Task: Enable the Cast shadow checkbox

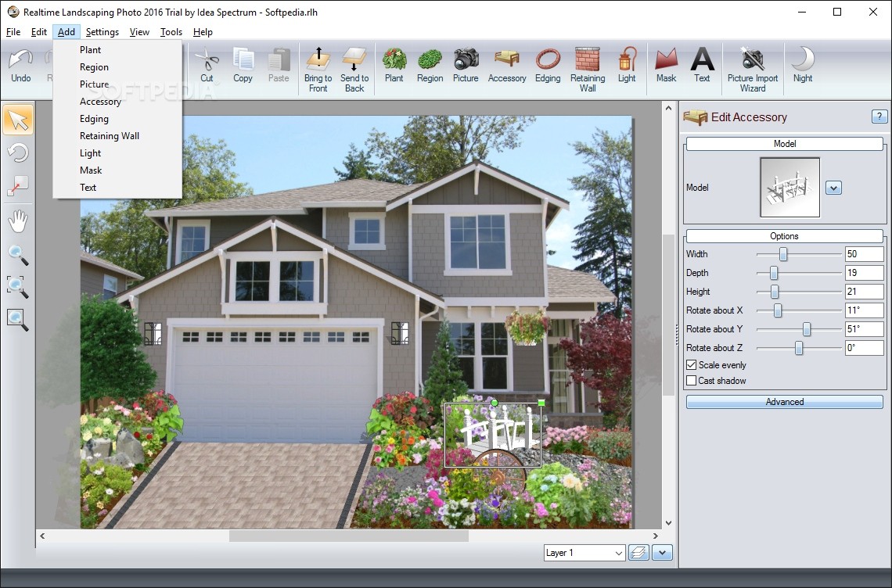Action: pos(692,381)
